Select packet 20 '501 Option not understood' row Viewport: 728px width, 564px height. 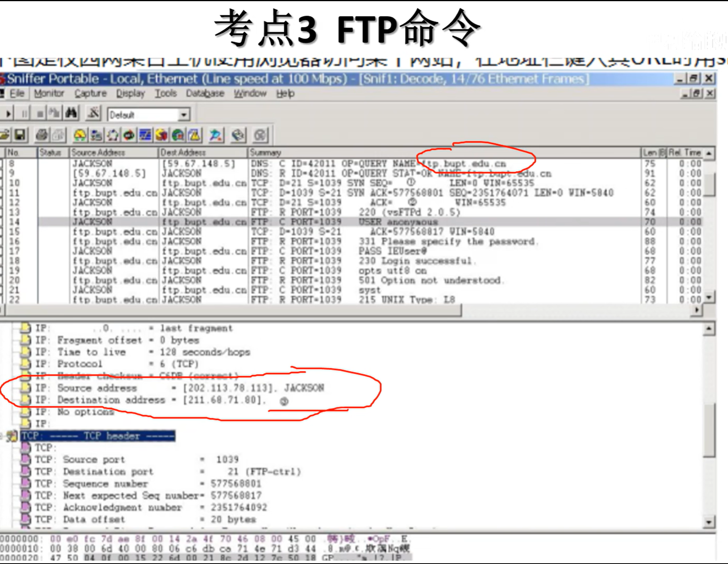pyautogui.click(x=351, y=280)
